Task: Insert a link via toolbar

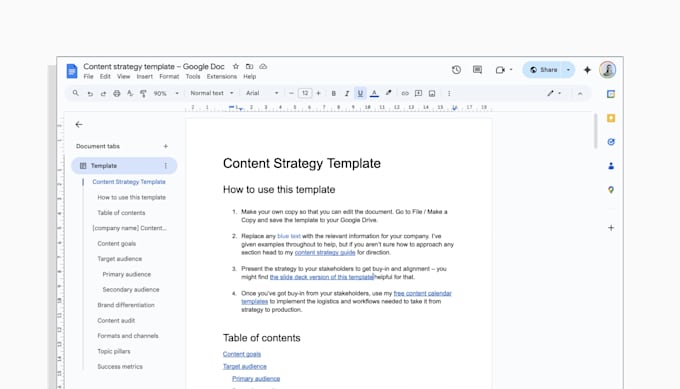Action: 405,93
